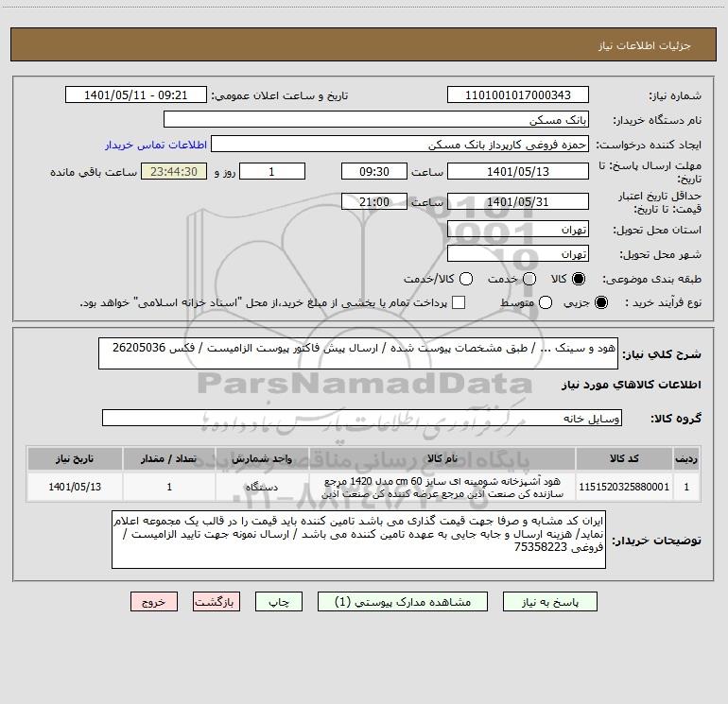This screenshot has width=728, height=704.
Task: Click the کد کالا column header
Action: (x=624, y=458)
